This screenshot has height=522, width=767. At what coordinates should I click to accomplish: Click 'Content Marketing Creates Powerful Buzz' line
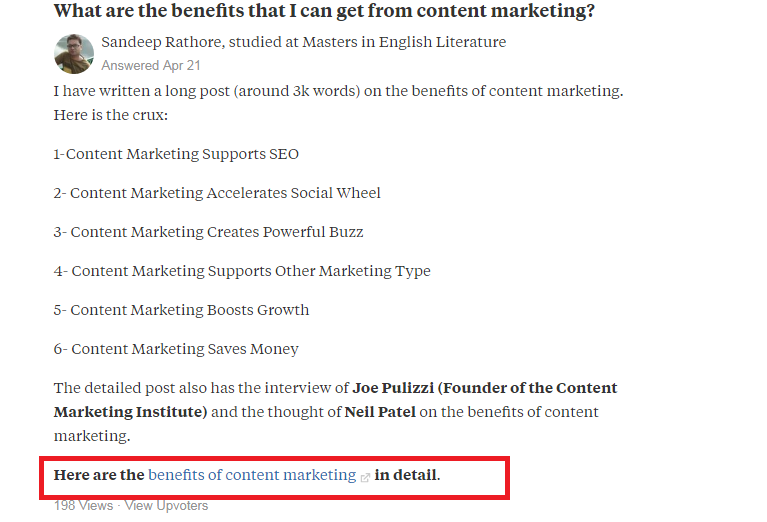pos(208,232)
